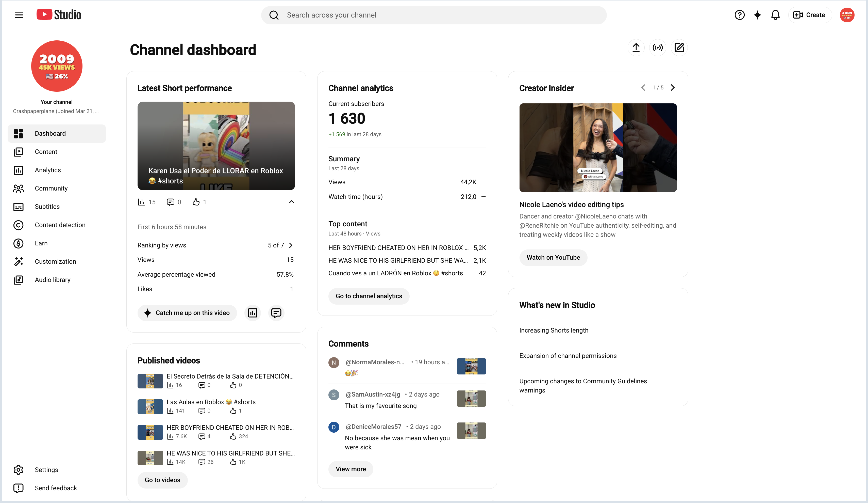The height and width of the screenshot is (503, 868).
Task: Click the Subtitles icon in sidebar
Action: coord(18,207)
